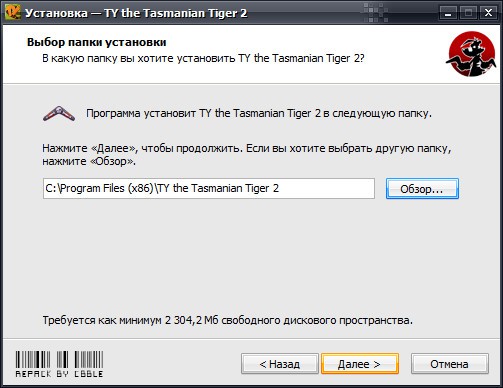
Task: Minimize the installer window
Action: [x=448, y=13]
